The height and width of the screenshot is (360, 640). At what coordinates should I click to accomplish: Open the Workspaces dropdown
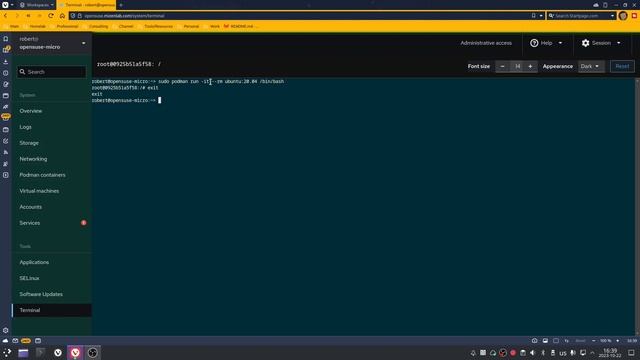(x=37, y=5)
